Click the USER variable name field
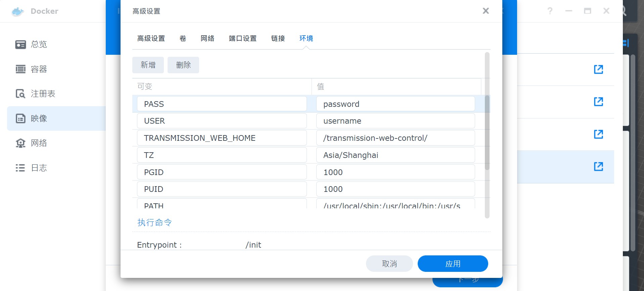Viewport: 644px width, 291px height. tap(222, 121)
